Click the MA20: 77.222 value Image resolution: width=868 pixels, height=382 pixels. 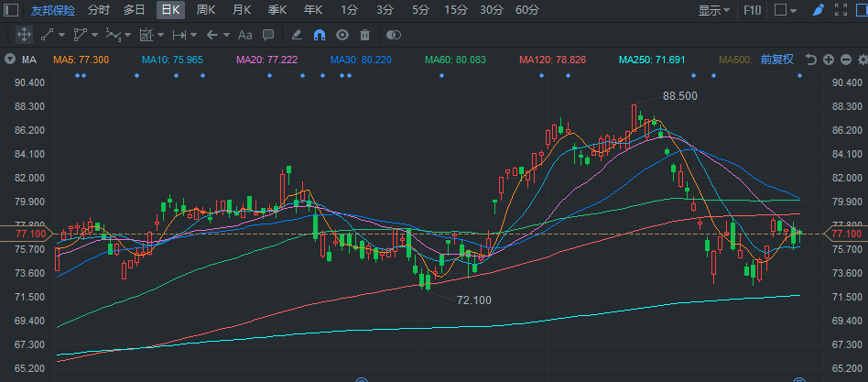[x=266, y=60]
